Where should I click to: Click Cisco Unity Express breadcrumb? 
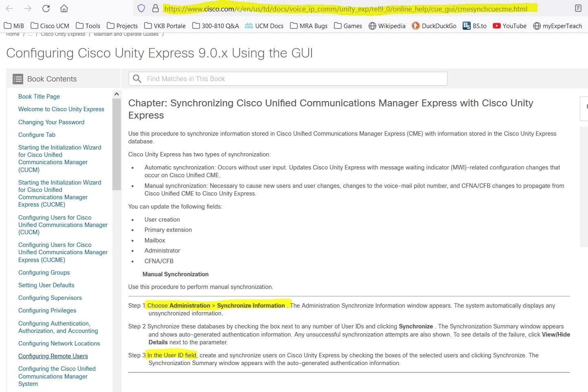tap(63, 34)
